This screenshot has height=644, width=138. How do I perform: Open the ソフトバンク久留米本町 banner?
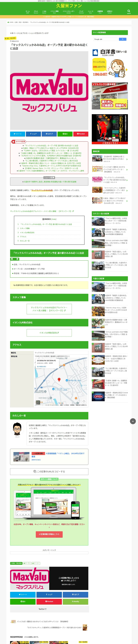tap(110, 96)
